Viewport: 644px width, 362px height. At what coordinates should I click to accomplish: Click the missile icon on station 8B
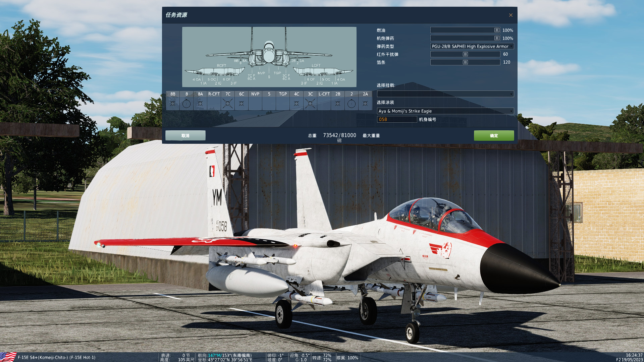coord(173,104)
